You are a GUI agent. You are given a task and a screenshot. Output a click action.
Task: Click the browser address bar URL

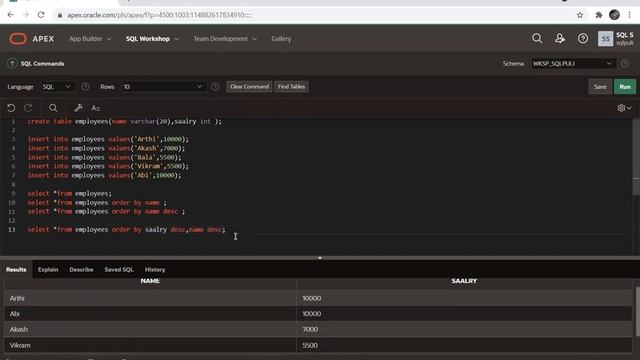pyautogui.click(x=159, y=15)
